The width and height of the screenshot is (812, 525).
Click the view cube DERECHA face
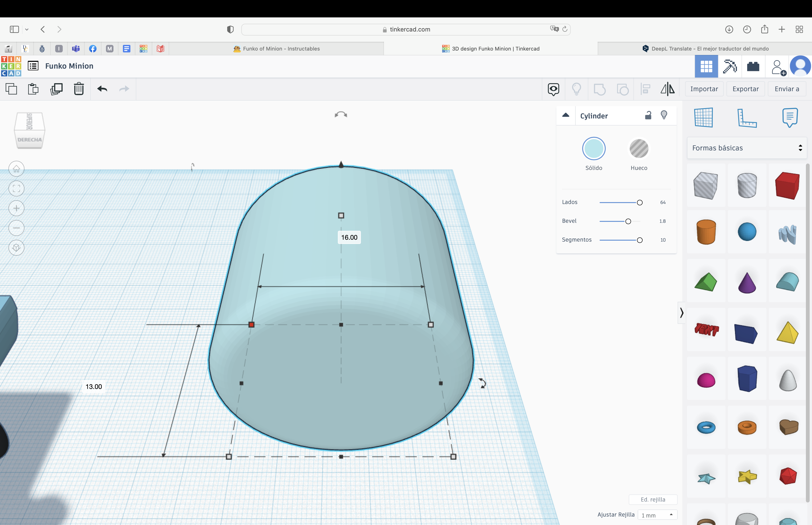pos(30,140)
